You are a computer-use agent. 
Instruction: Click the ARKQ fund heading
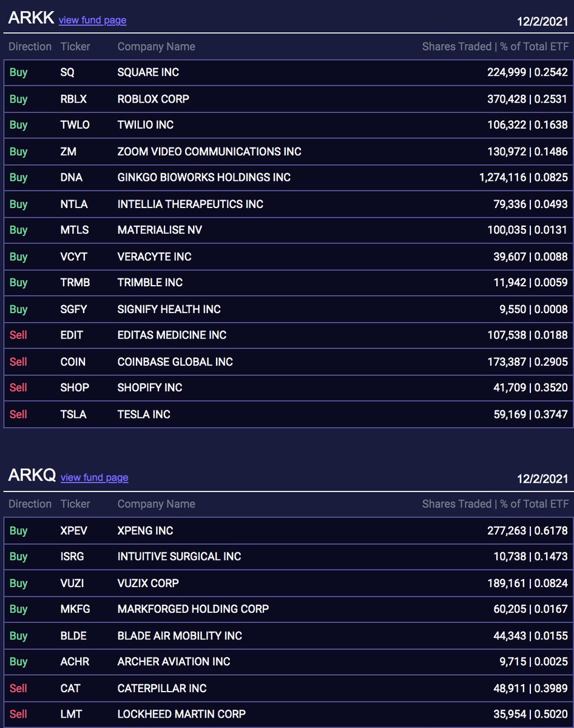pyautogui.click(x=32, y=476)
